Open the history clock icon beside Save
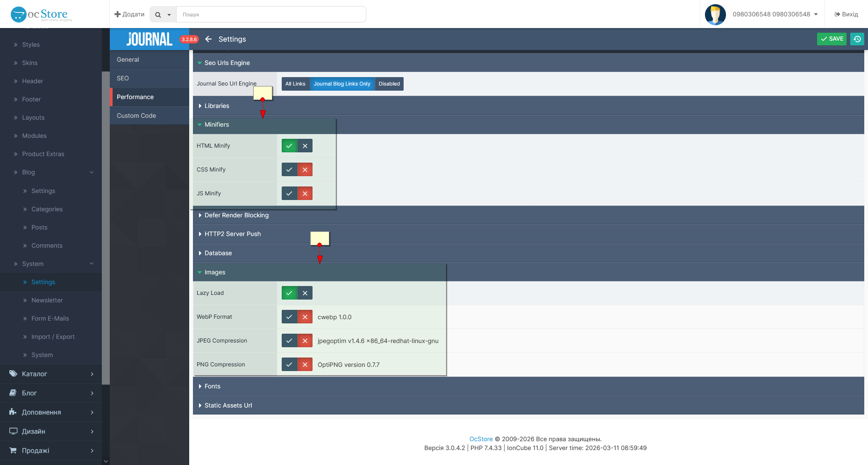868x465 pixels. click(857, 39)
